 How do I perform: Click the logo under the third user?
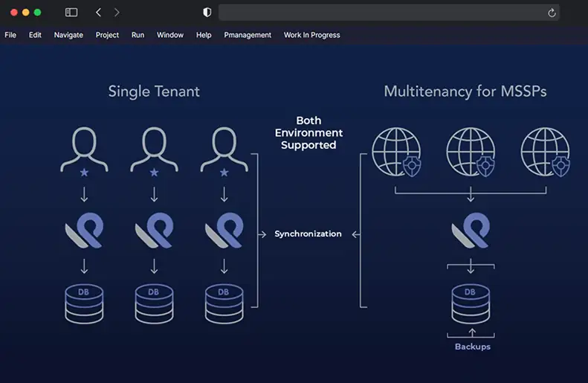coord(224,231)
